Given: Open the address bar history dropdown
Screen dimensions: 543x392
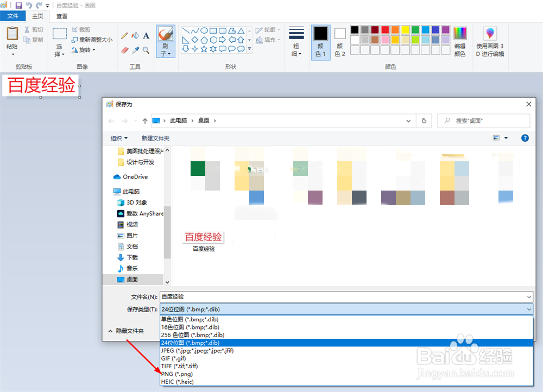Looking at the screenshot, I should coord(409,121).
